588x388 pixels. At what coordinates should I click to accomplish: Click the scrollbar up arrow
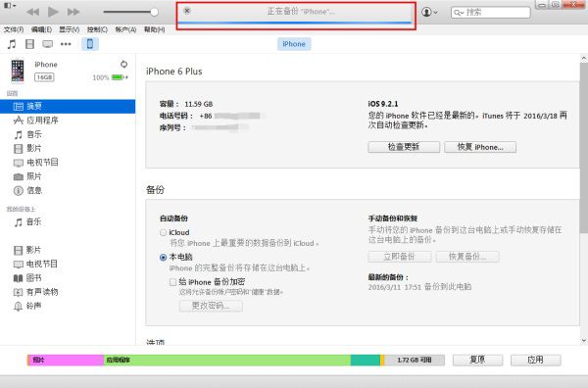584,59
